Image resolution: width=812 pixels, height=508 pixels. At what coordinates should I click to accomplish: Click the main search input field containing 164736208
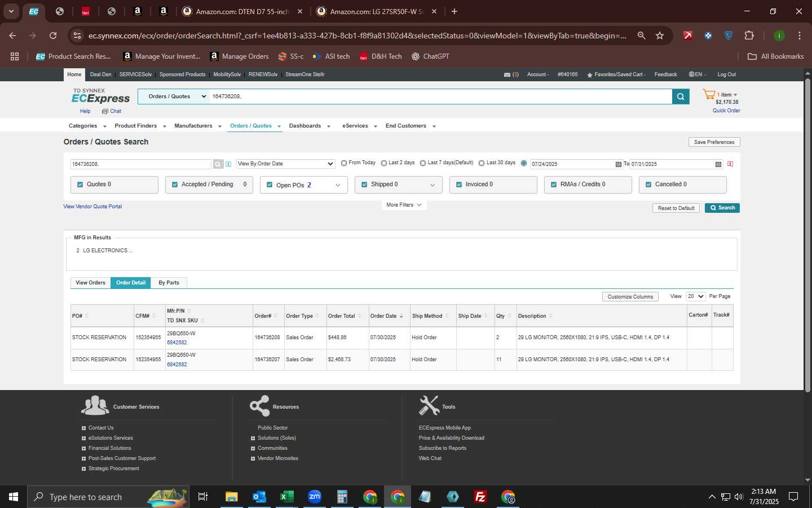click(x=440, y=97)
